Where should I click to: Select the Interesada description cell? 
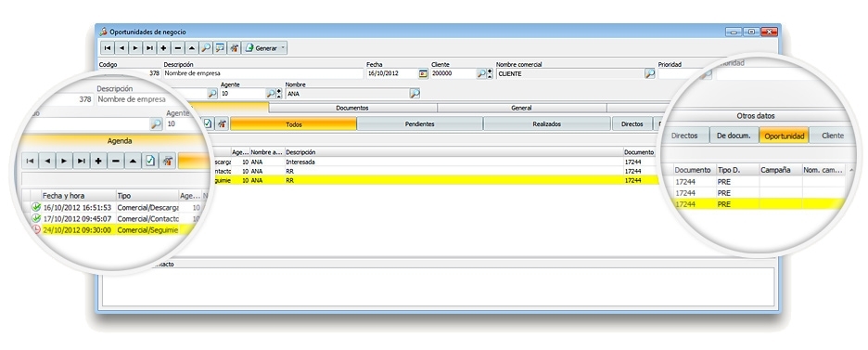453,162
